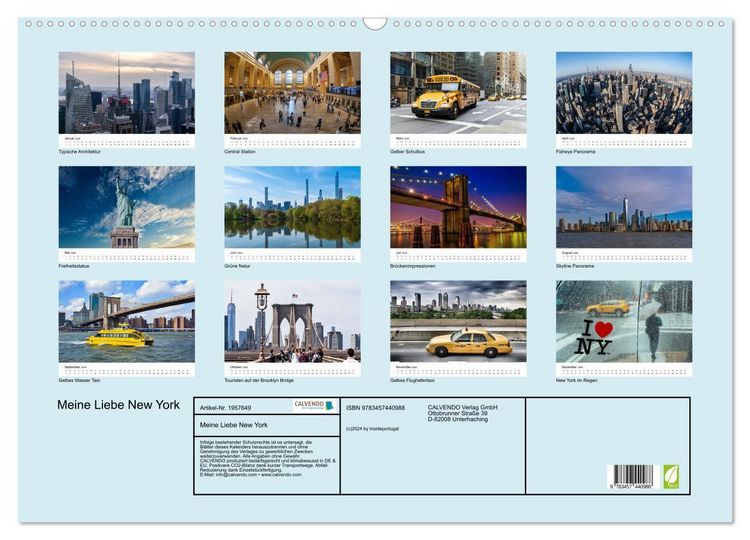The height and width of the screenshot is (540, 750).
Task: Click 'CALVENDO Verlag GmbH' publisher name
Action: [x=463, y=407]
